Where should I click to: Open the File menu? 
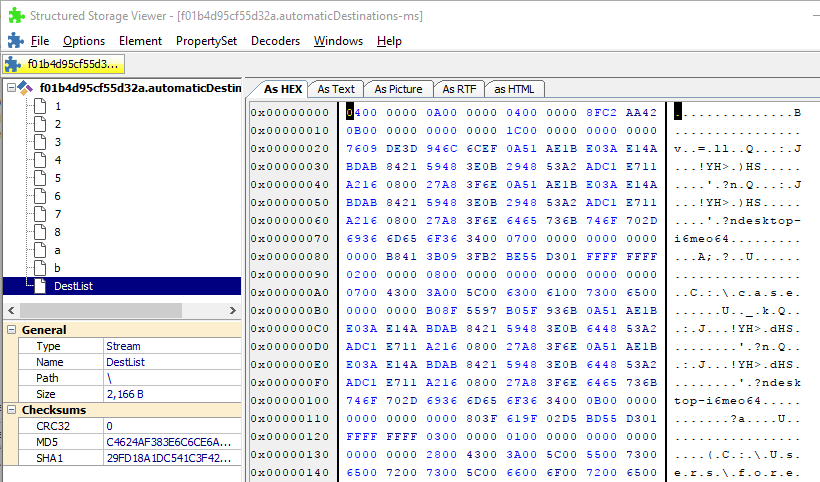pos(40,41)
